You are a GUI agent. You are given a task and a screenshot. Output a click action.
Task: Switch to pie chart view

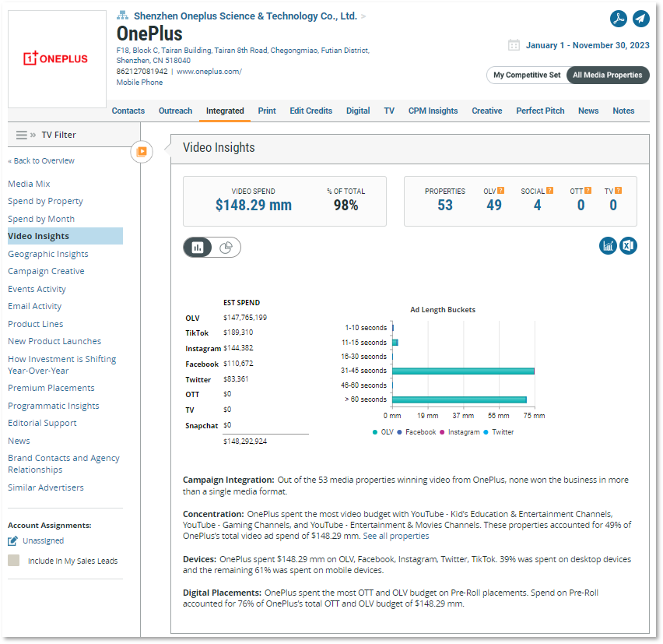[226, 247]
